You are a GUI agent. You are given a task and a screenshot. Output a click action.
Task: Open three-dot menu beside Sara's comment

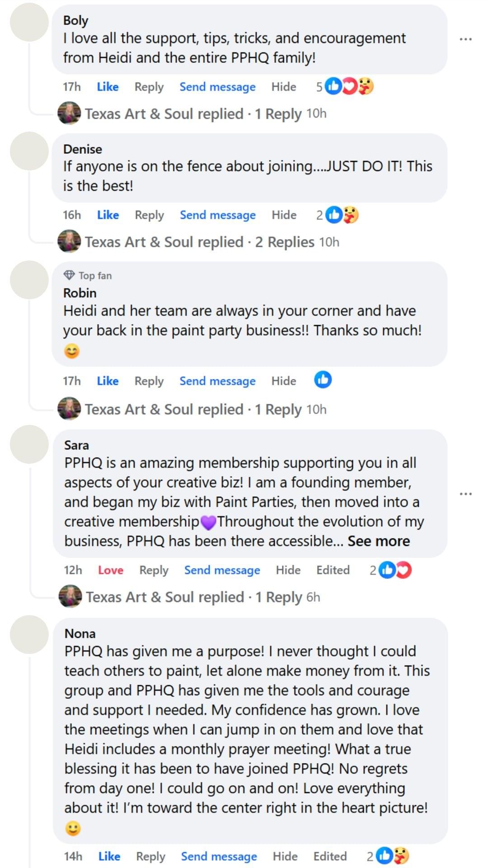[x=465, y=494]
